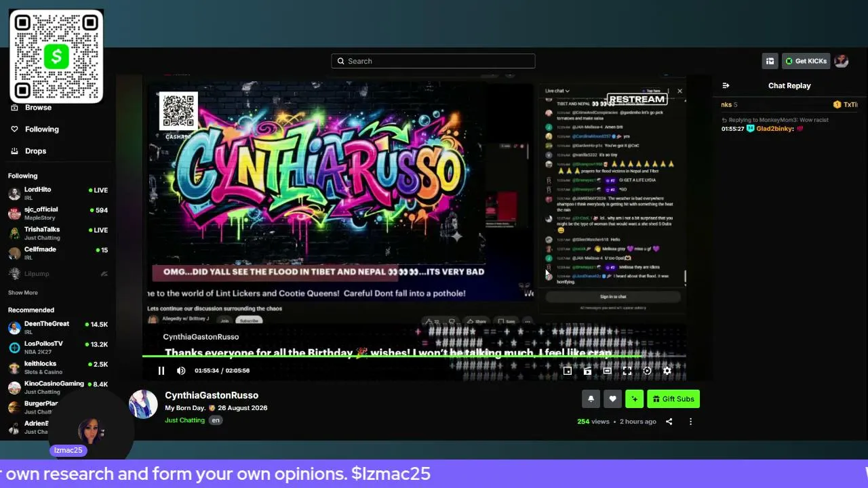Click the Chat Replay heading
This screenshot has height=488, width=868.
tap(789, 85)
